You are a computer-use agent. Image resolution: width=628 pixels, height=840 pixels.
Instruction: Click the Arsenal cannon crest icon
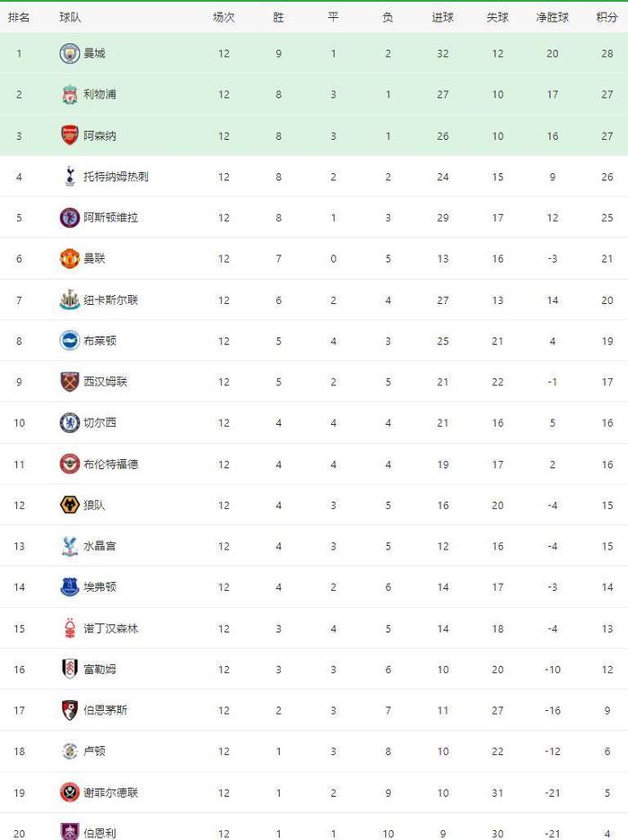click(x=69, y=135)
